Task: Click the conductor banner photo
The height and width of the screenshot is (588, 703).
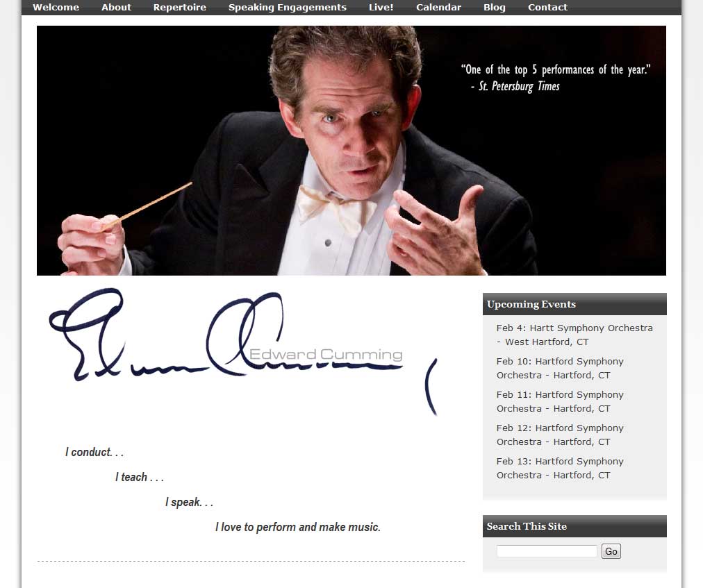Action: tap(351, 151)
